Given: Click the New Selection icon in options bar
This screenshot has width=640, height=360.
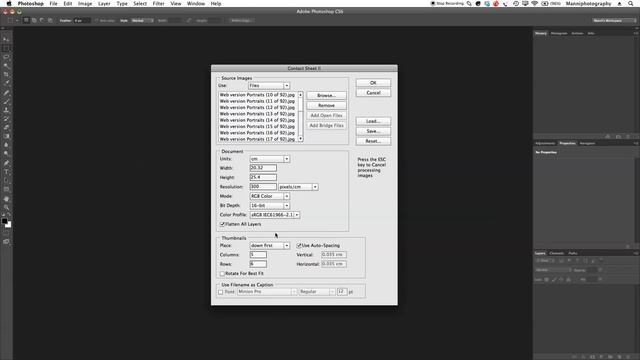Looking at the screenshot, I should coord(26,20).
